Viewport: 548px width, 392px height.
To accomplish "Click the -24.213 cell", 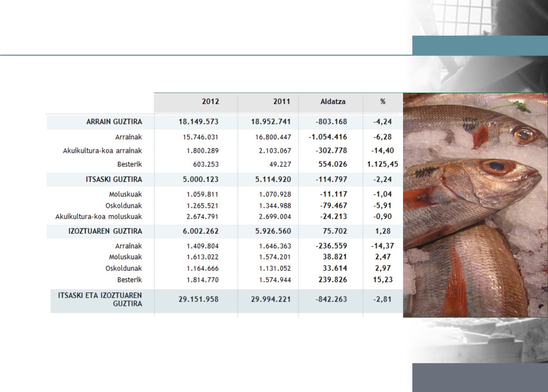I will (334, 216).
